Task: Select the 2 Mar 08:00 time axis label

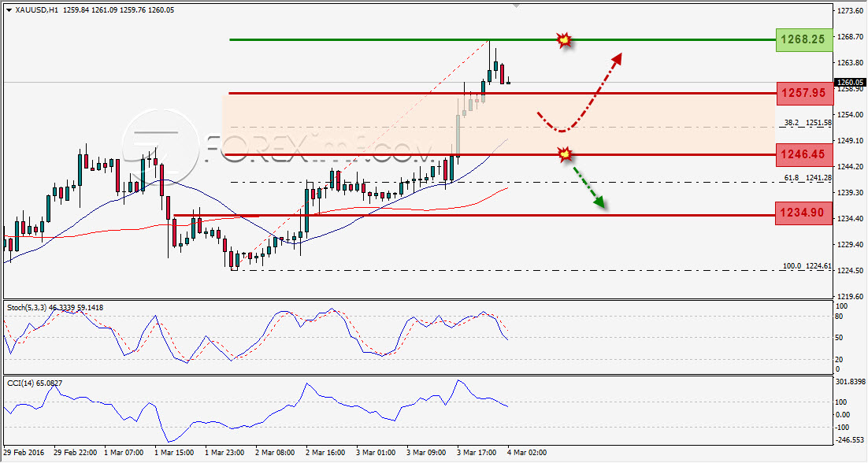Action: (275, 453)
